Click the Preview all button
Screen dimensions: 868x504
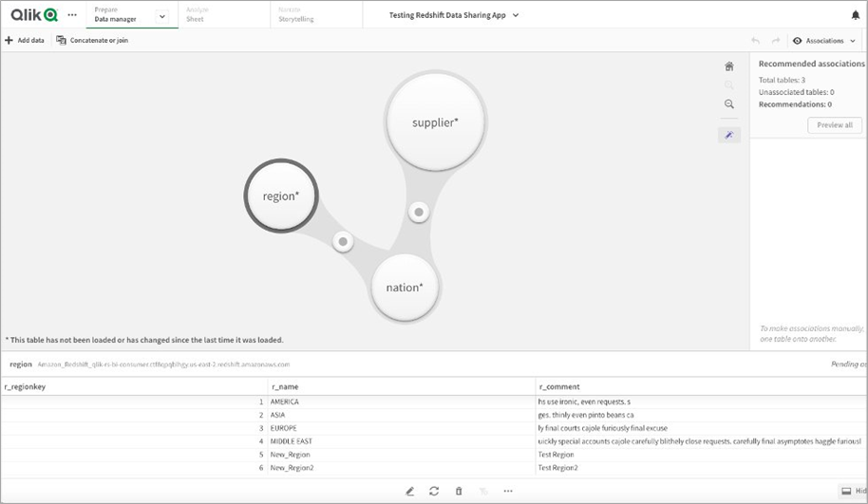pos(835,125)
